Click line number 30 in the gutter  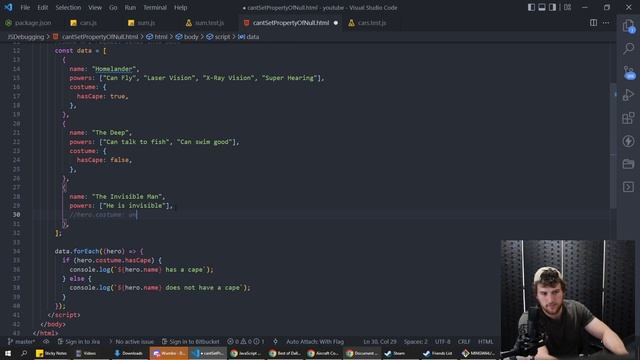point(16,215)
